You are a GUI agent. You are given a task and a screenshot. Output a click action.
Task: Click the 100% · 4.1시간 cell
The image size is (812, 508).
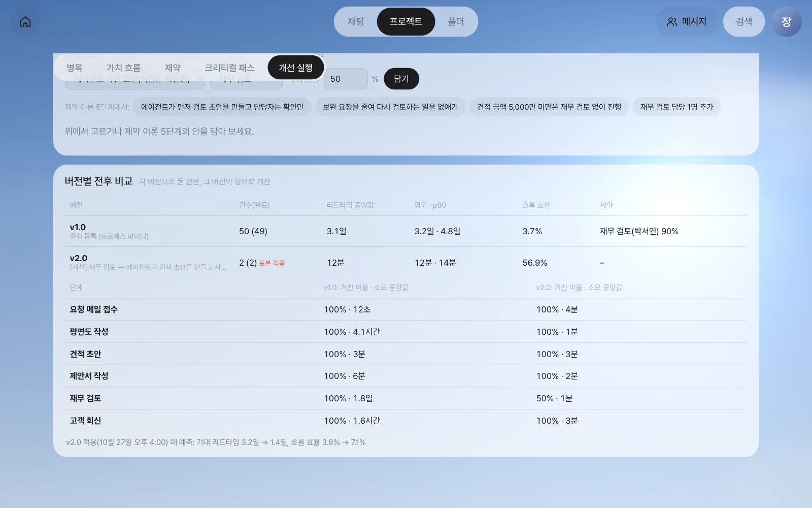[x=352, y=332]
